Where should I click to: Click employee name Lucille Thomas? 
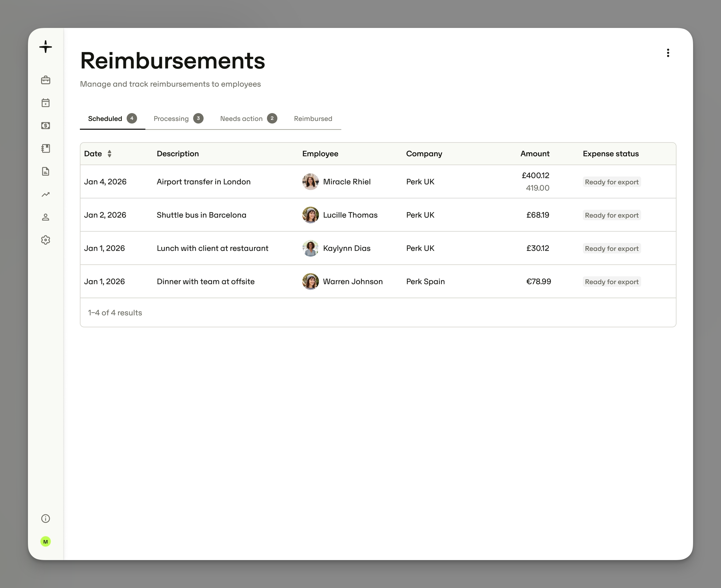click(350, 215)
